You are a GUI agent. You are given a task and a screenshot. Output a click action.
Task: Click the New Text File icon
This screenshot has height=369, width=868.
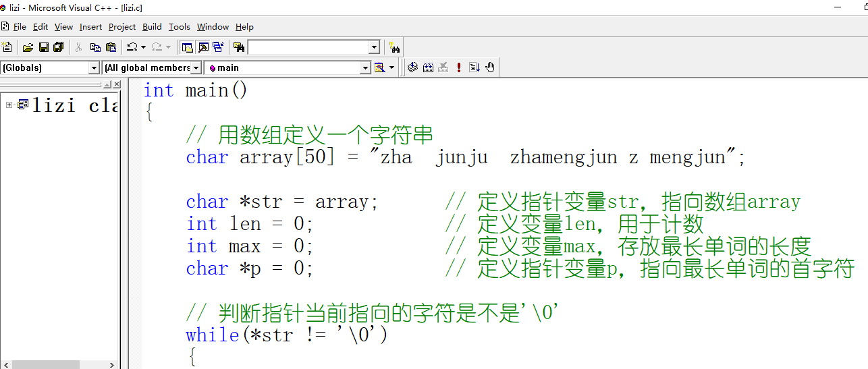click(7, 47)
